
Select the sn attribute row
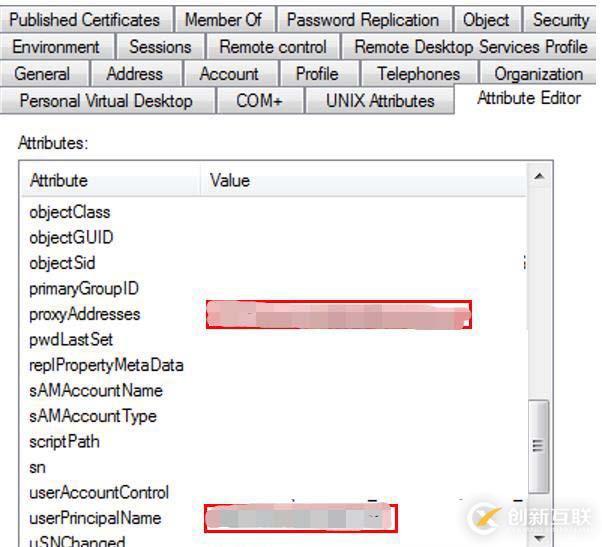click(274, 468)
